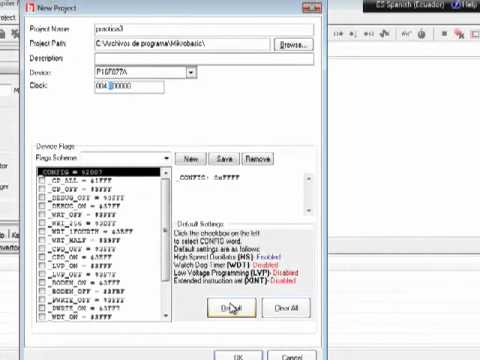Screen dimensions: 480x360
Task: Open the ES Spanish (Ecuador) language indicator
Action: click(410, 5)
